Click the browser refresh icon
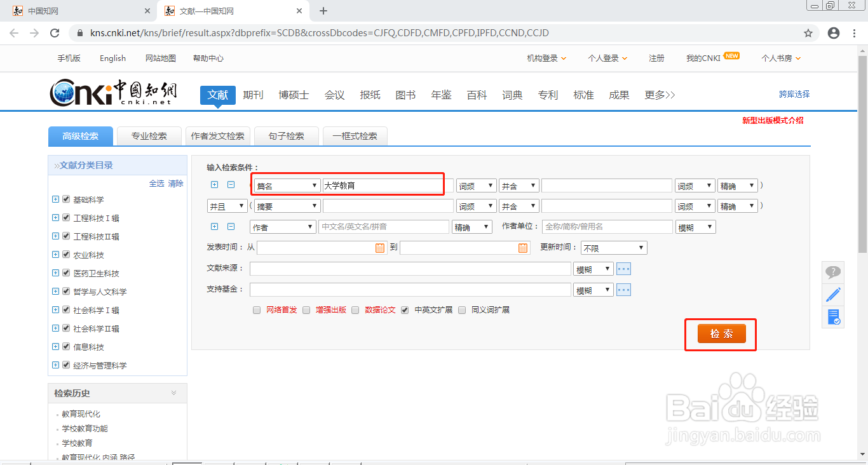The height and width of the screenshot is (465, 868). coord(54,32)
